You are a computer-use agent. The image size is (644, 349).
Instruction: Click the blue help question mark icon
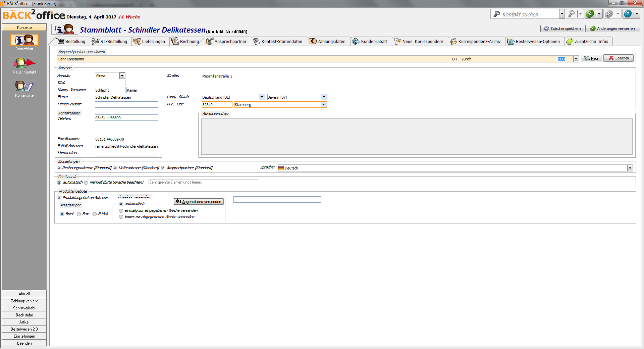(628, 14)
